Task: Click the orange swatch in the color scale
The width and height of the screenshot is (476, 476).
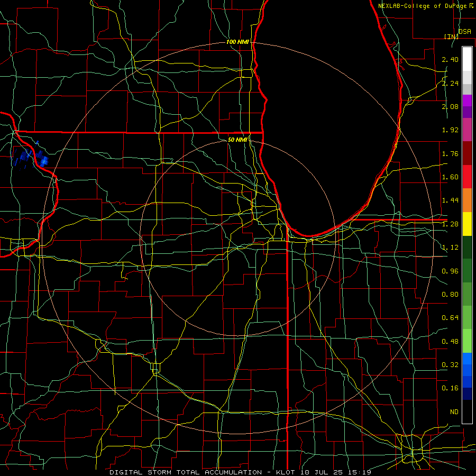Action: (x=467, y=200)
